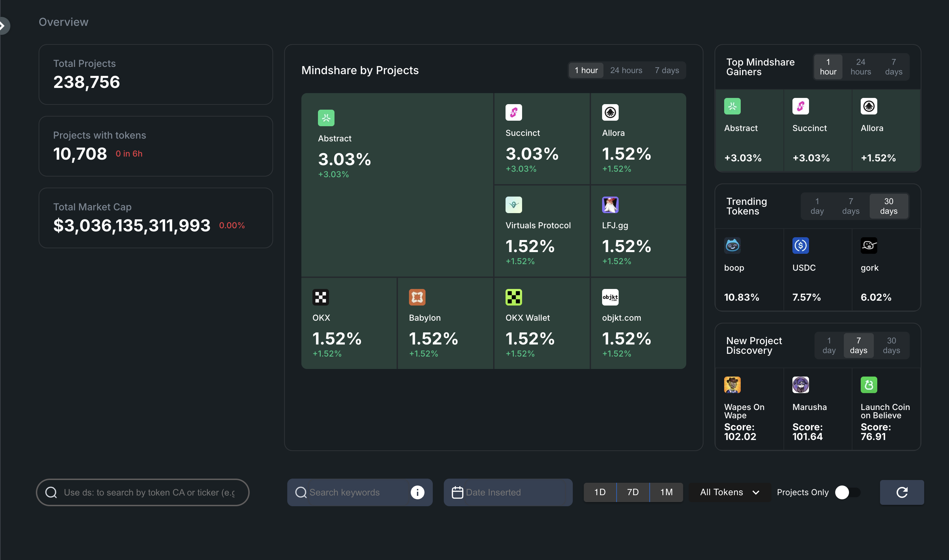The image size is (949, 560).
Task: Open the All Tokens dropdown
Action: point(729,492)
